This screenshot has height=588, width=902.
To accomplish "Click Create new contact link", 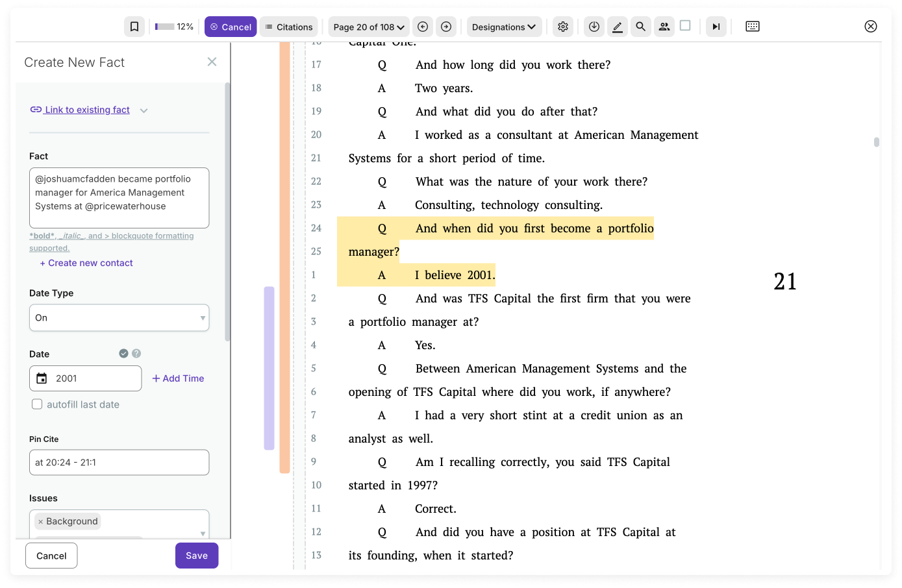I will click(x=86, y=262).
